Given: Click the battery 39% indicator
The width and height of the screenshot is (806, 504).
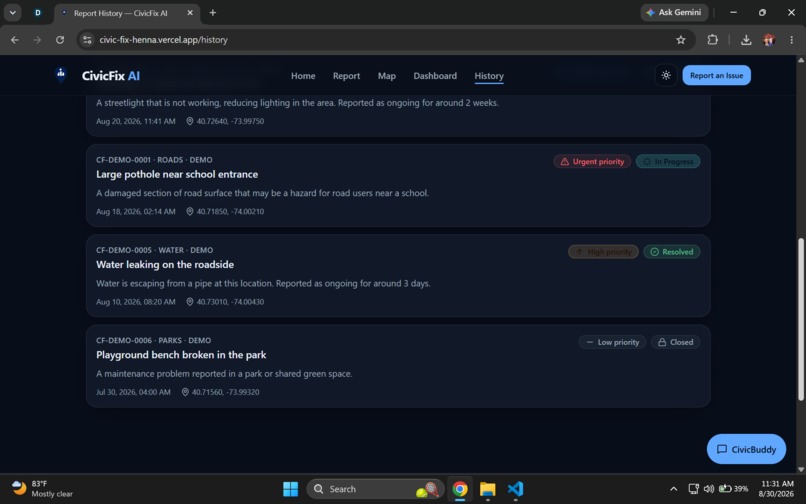Looking at the screenshot, I should pyautogui.click(x=734, y=489).
